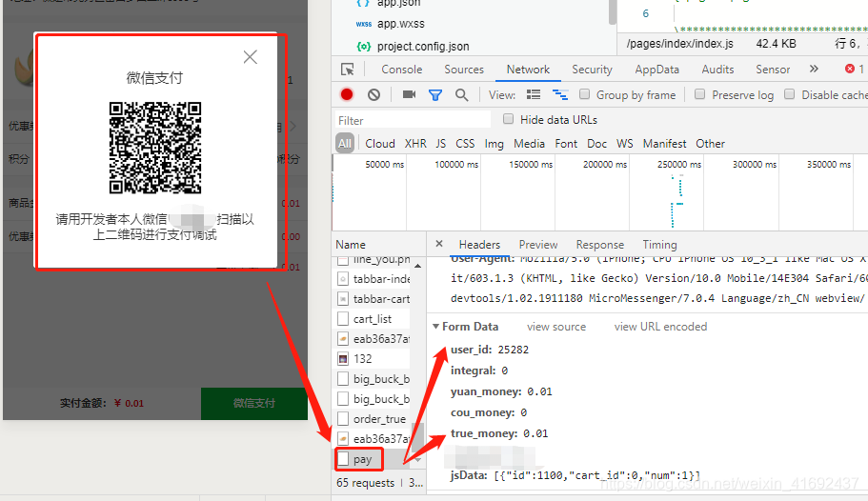
Task: Switch to the Network tab
Action: 528,70
